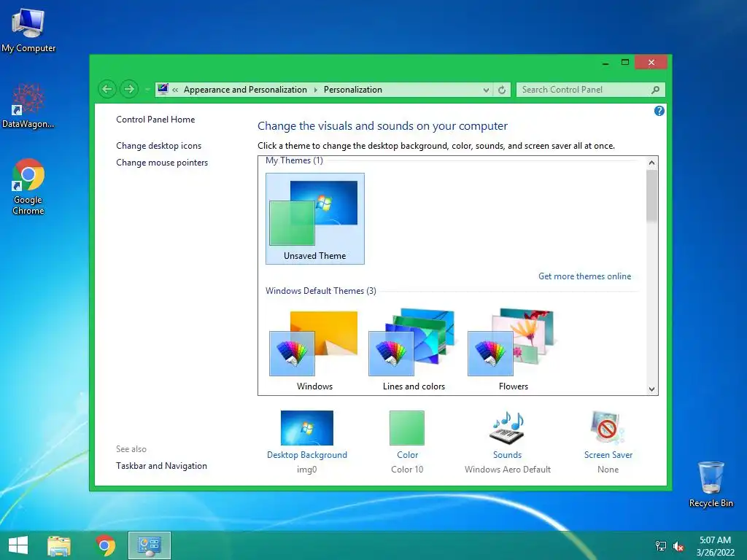
Task: Go back with the Back arrow button
Action: (107, 89)
